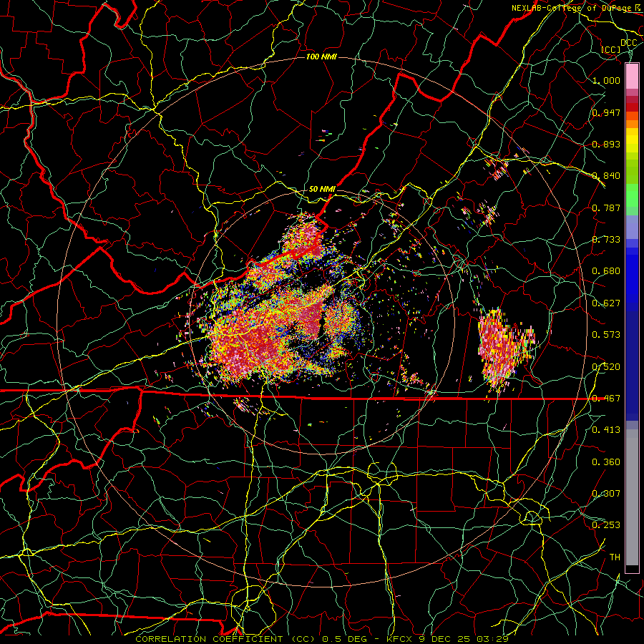
Task: Click the 100 NMI range ring label
Action: click(321, 57)
